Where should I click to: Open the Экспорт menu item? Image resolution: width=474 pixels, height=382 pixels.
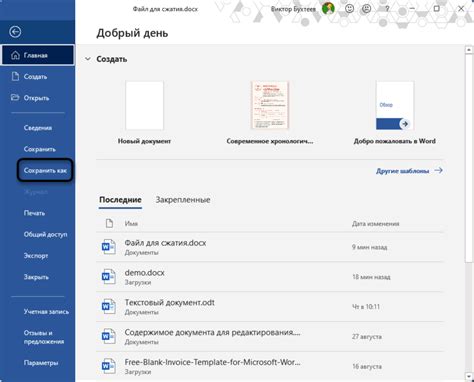coord(36,256)
